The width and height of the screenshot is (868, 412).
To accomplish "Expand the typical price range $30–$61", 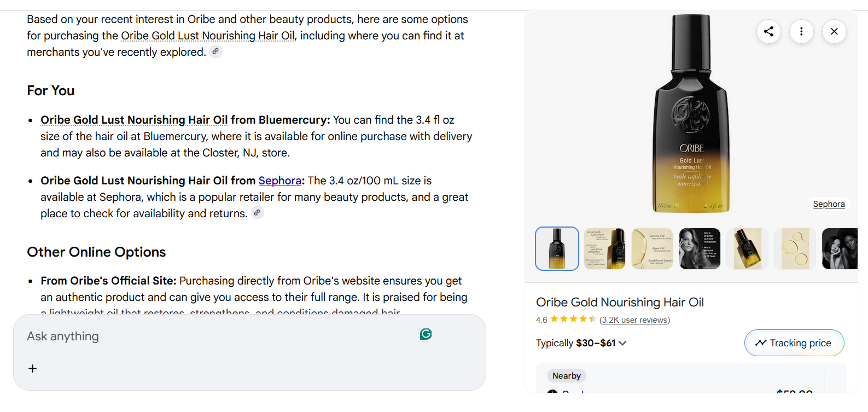I will 622,343.
